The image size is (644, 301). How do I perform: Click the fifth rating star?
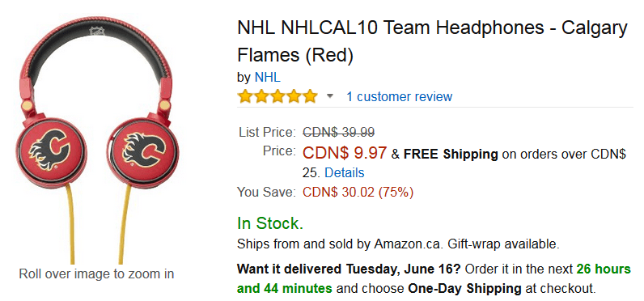(x=309, y=96)
